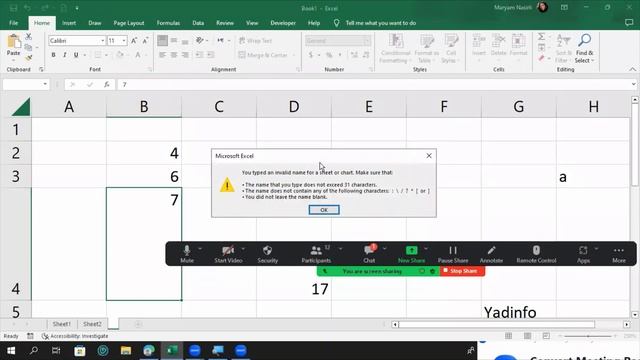Click New Share in Zoom toolbar
The image size is (640, 360).
(x=411, y=254)
